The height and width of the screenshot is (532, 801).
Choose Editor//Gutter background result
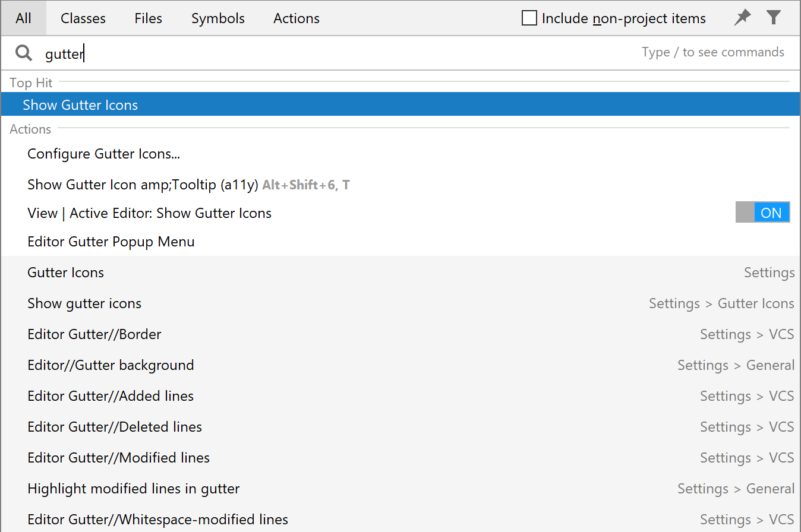click(x=400, y=365)
